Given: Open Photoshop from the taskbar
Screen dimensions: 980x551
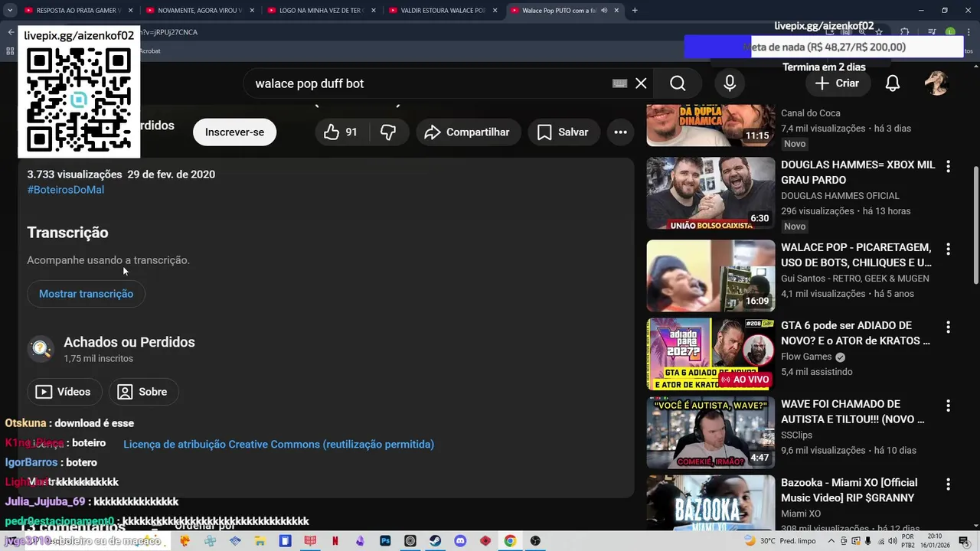Looking at the screenshot, I should tap(385, 541).
